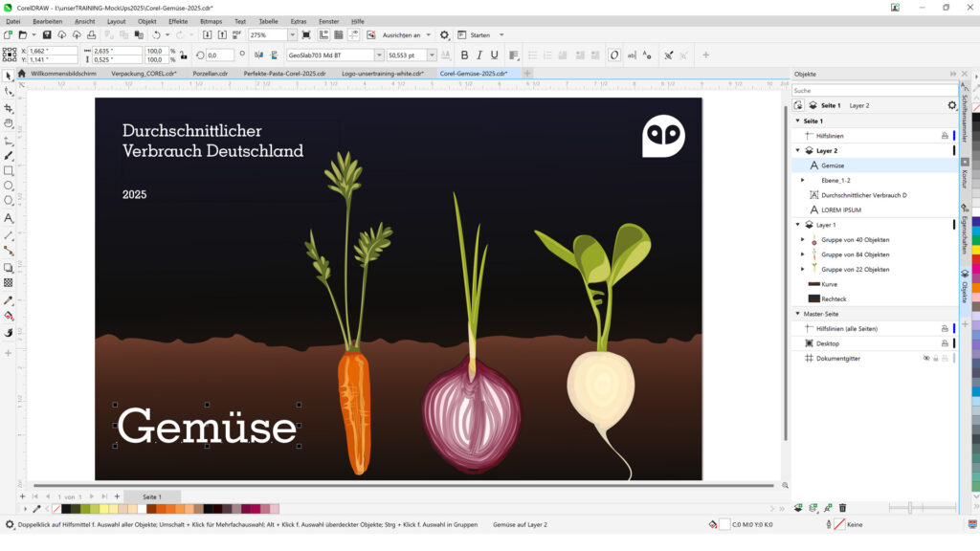
Task: Expand the Ebene_1-2 group
Action: point(803,181)
